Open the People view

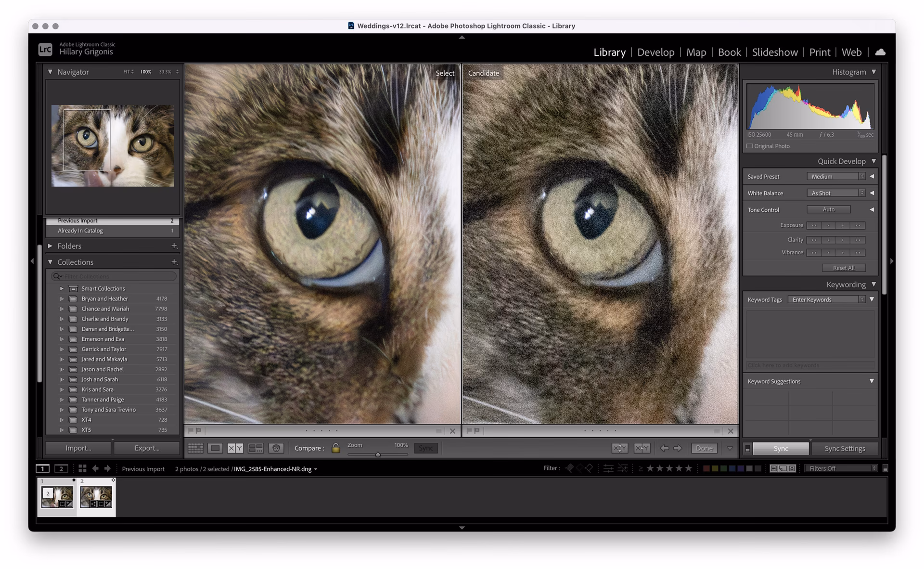pyautogui.click(x=276, y=448)
